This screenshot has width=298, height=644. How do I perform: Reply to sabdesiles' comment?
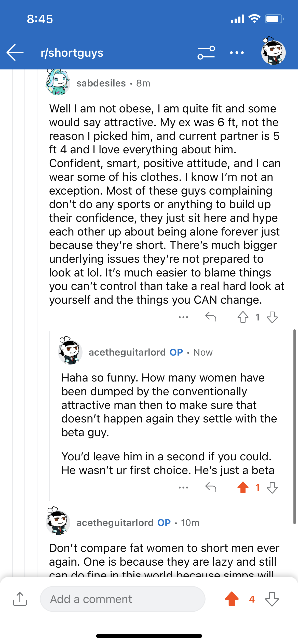pos(211,317)
